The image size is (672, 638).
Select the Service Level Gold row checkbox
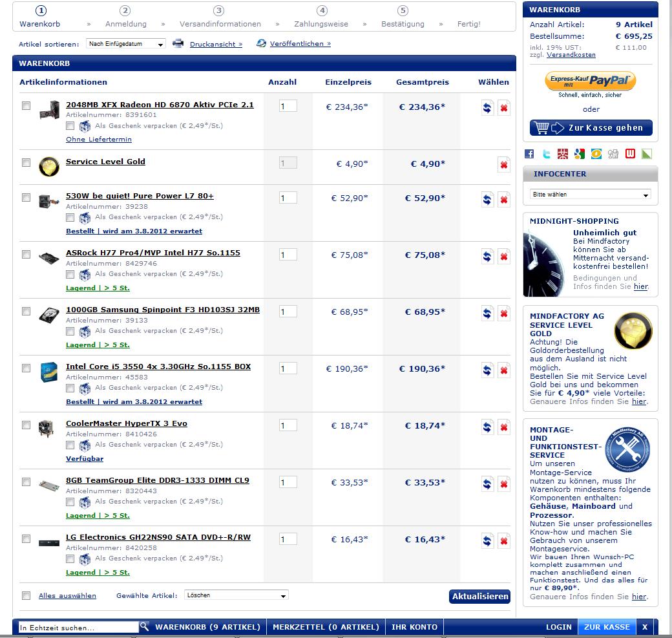click(x=26, y=162)
